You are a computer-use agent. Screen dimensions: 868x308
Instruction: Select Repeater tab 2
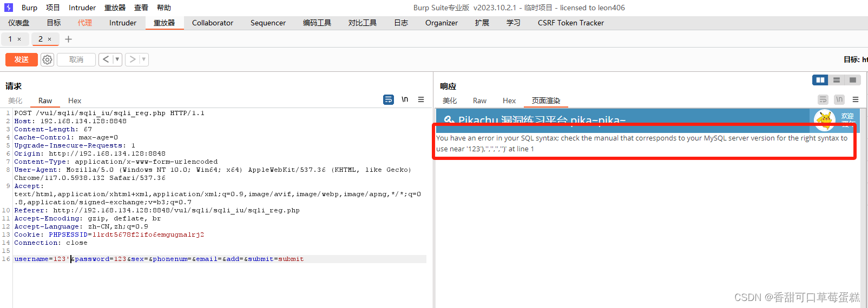point(41,39)
